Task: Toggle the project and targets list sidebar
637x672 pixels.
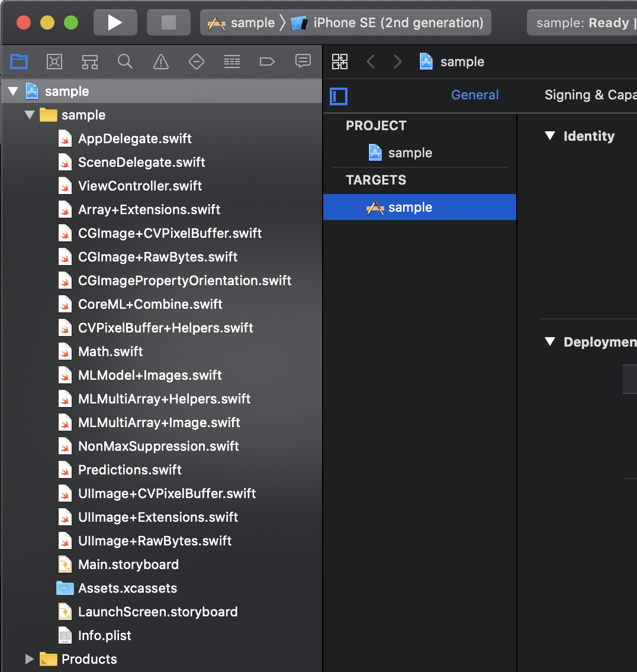Action: (x=339, y=96)
